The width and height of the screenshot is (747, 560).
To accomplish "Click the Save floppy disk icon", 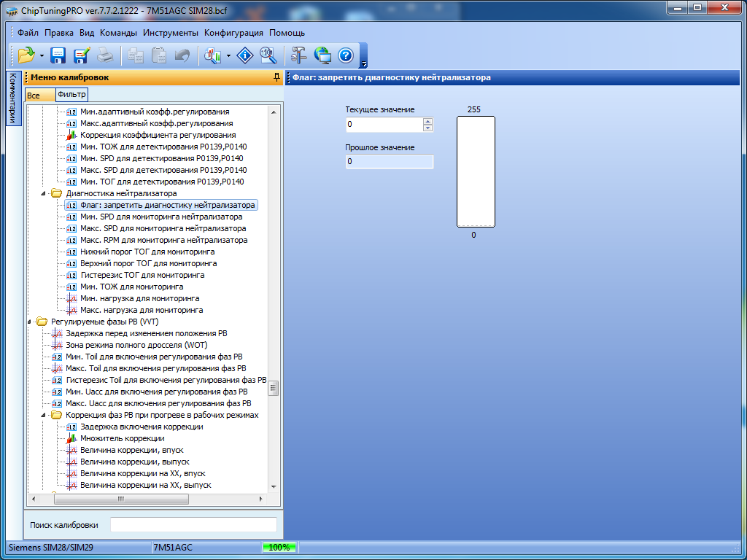I will click(x=58, y=55).
